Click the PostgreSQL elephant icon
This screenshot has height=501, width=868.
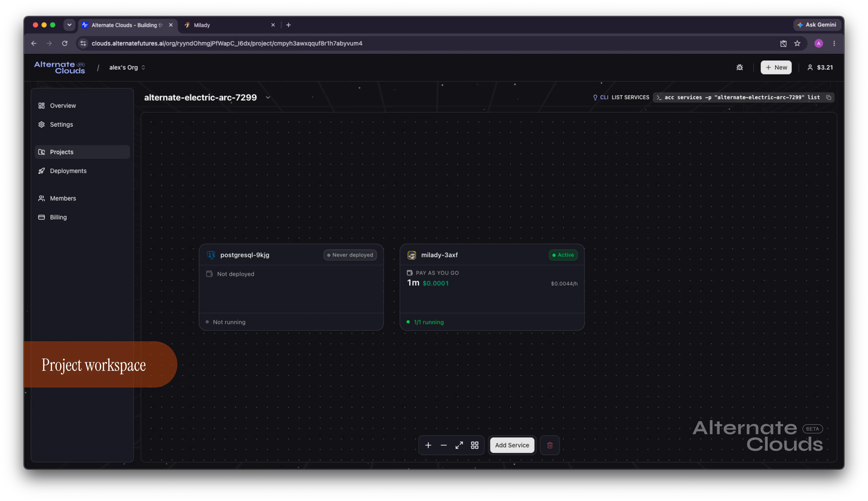[211, 255]
